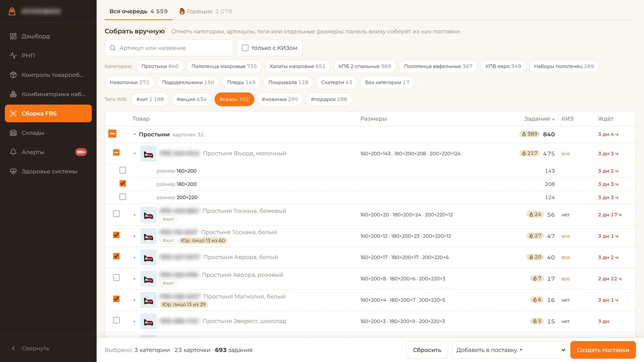
Task: Click the Сбросить button
Action: 427,350
